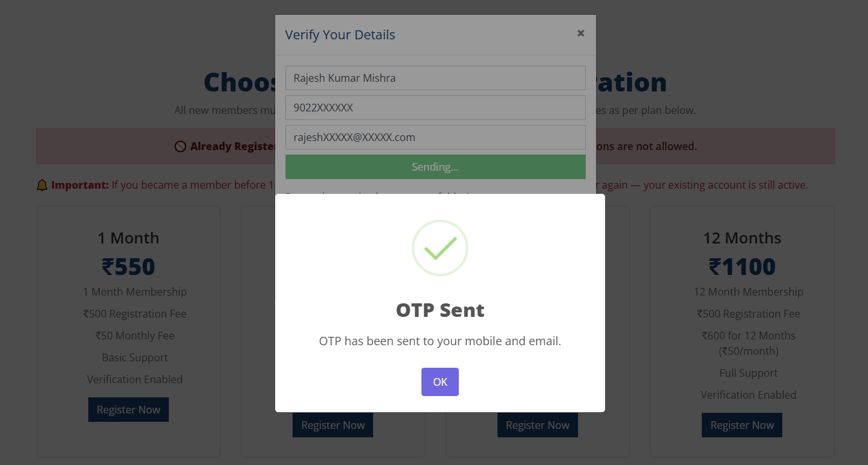
Task: Click the rajeshXXXXX email input field
Action: click(435, 137)
